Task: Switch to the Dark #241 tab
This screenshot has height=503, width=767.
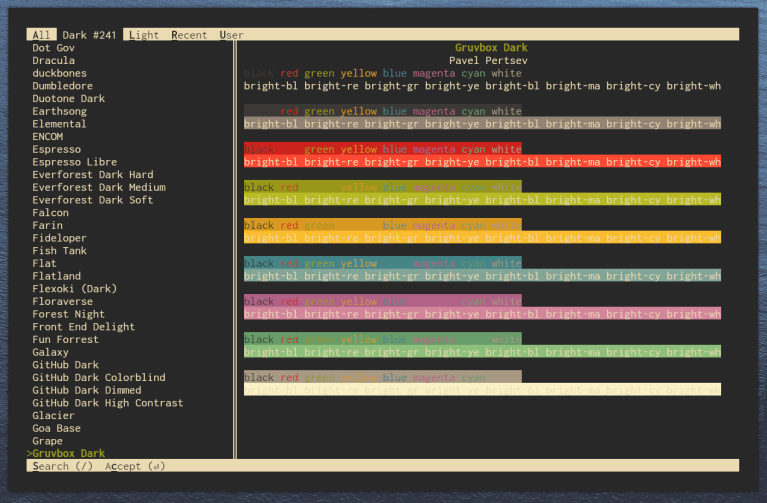Action: (x=89, y=35)
